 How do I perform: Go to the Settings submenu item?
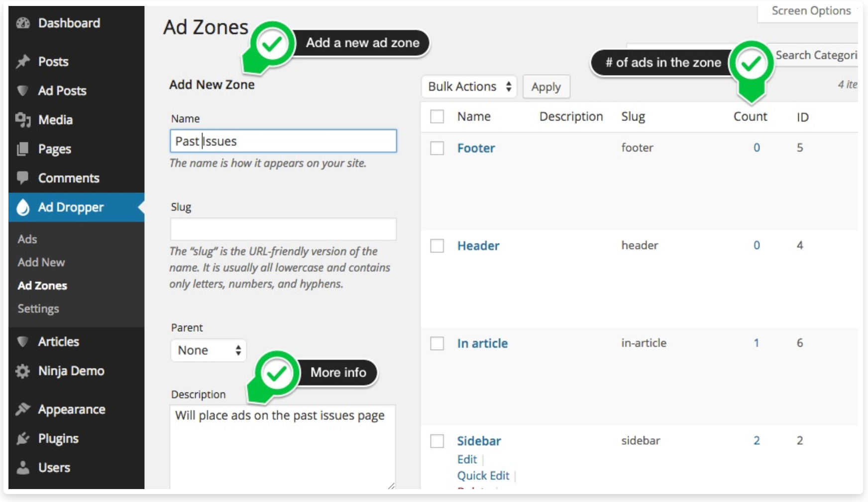[x=38, y=309]
